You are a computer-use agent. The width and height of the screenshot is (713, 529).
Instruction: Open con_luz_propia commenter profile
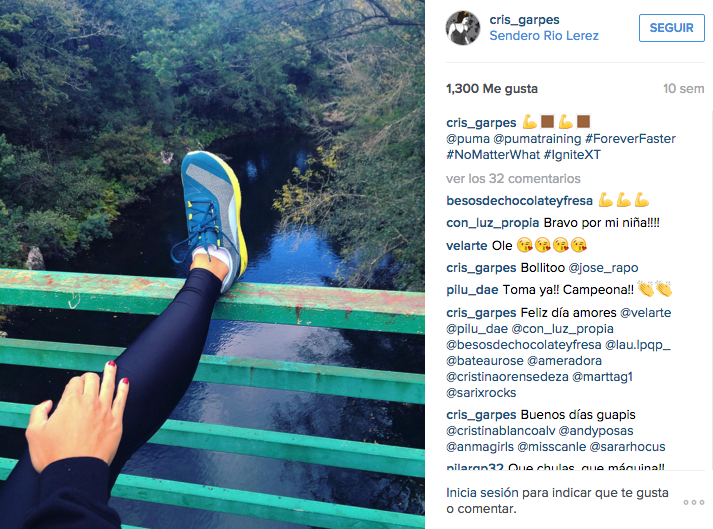492,223
